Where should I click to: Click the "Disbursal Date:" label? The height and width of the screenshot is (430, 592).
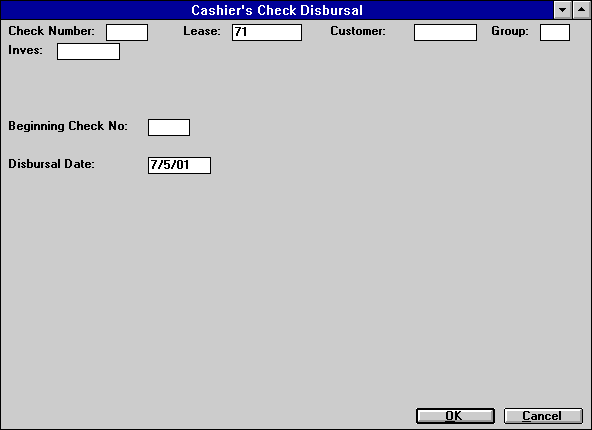(x=51, y=164)
